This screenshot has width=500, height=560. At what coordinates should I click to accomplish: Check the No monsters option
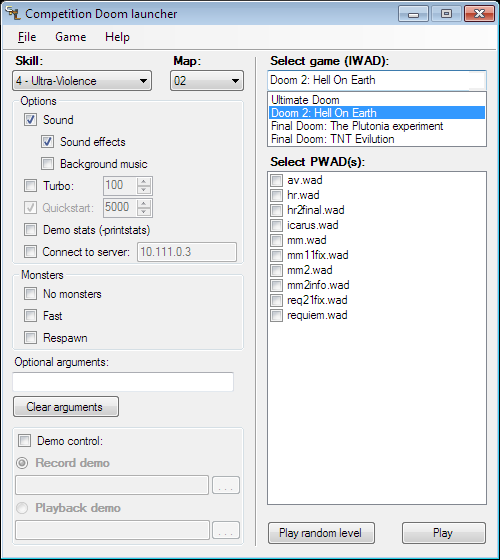[30, 294]
